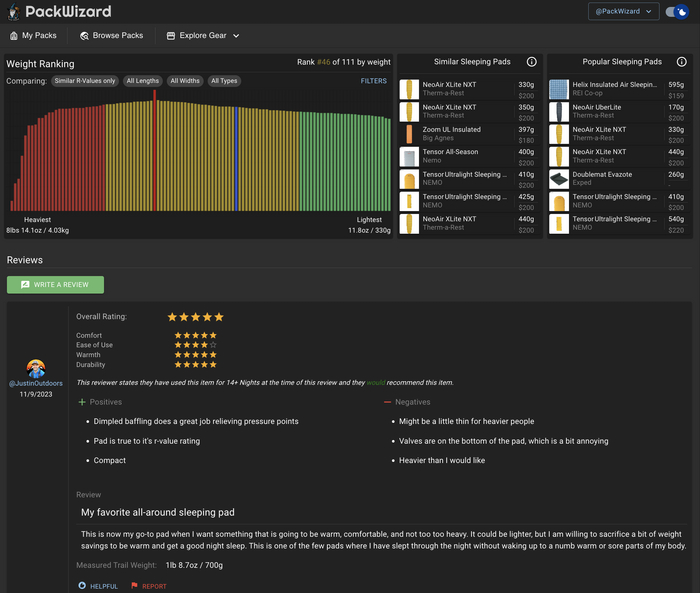700x593 pixels.
Task: Click the REPORT flag button
Action: point(149,586)
